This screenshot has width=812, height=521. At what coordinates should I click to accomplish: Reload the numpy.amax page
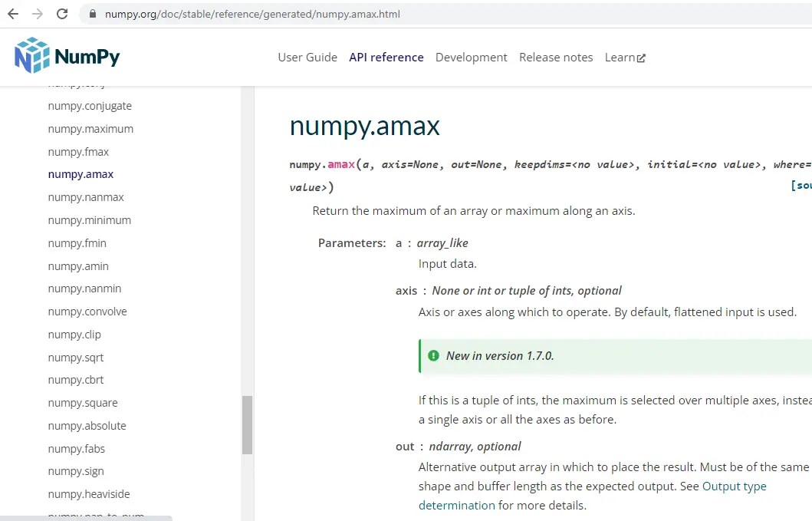(62, 14)
